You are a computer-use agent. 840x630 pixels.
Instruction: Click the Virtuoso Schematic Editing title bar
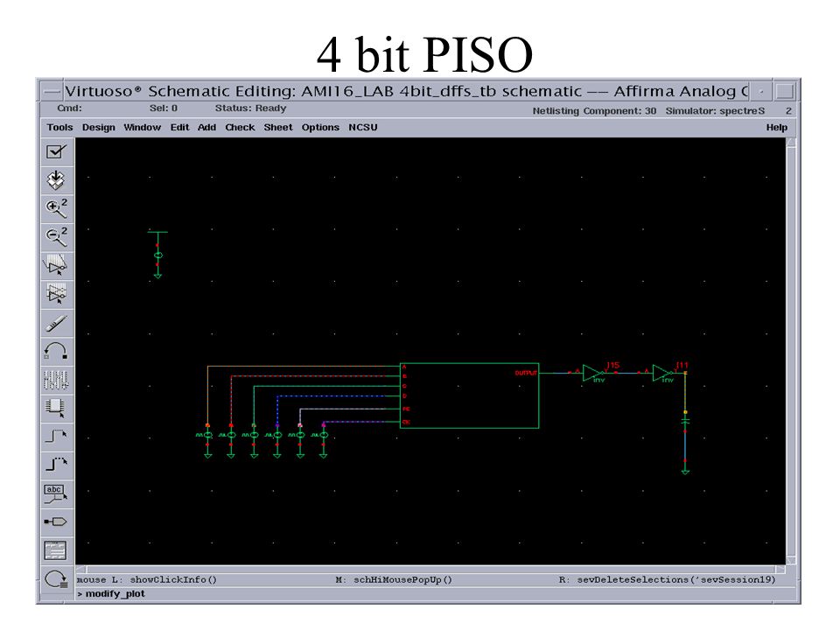point(407,92)
